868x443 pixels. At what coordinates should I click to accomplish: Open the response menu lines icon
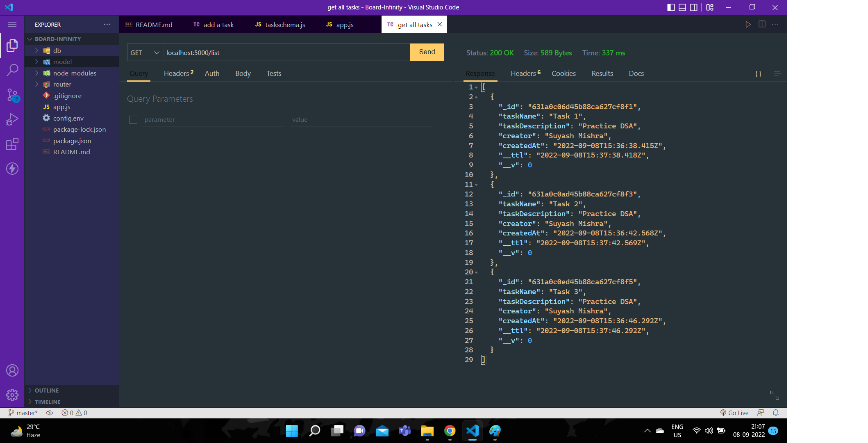pos(777,74)
